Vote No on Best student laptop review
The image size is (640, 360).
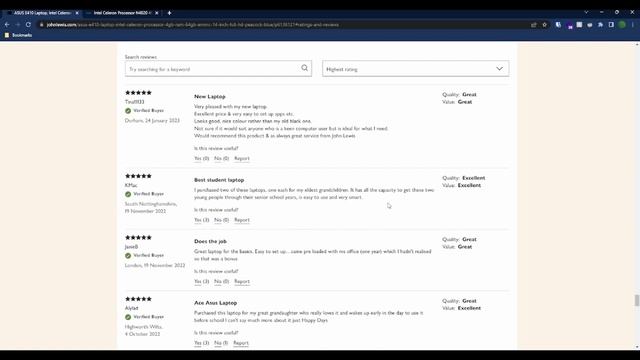coord(221,220)
